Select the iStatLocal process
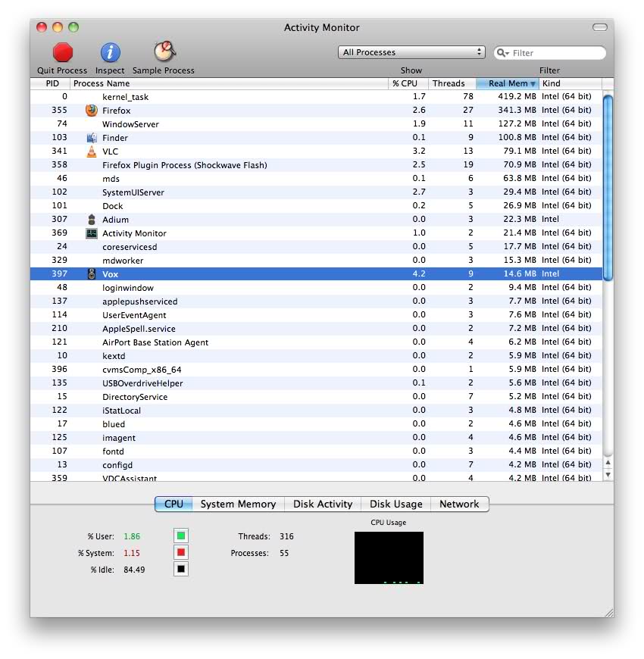644x659 pixels. (316, 411)
